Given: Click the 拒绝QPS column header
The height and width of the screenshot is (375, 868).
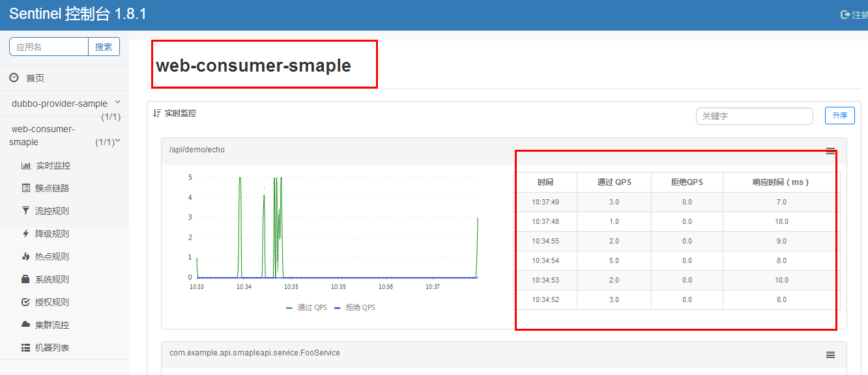Looking at the screenshot, I should [x=687, y=182].
